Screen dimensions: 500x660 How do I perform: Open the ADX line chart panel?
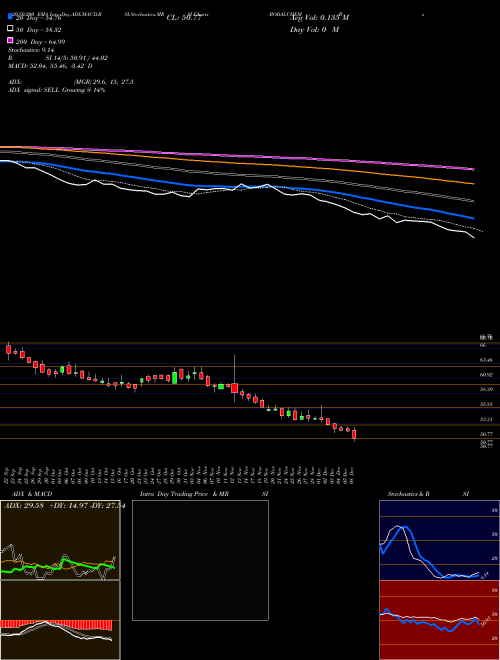pyautogui.click(x=60, y=540)
